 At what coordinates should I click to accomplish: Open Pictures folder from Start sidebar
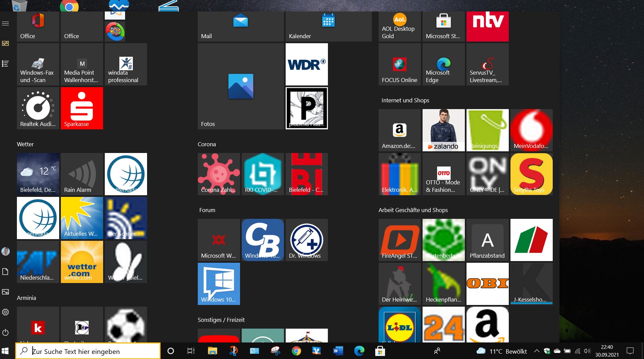pyautogui.click(x=5, y=292)
